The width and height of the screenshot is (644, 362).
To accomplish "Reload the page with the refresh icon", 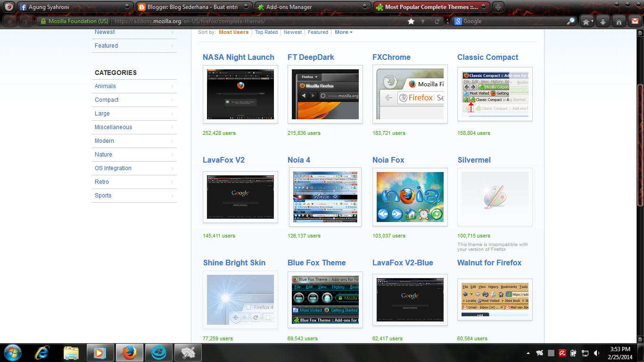I will click(438, 21).
